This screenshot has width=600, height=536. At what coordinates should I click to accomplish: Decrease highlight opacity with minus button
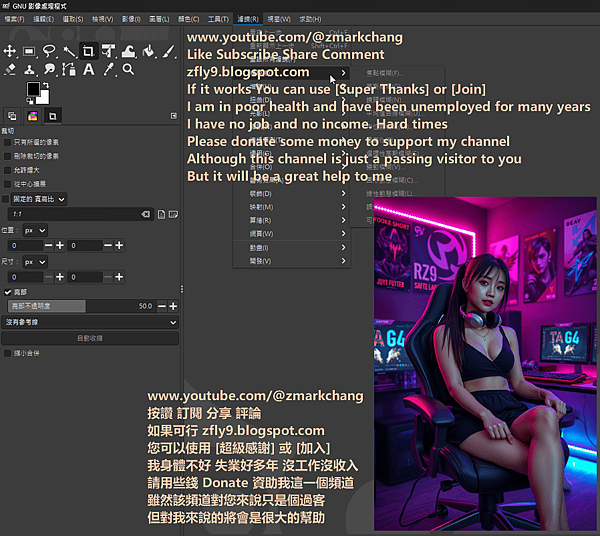pos(162,306)
